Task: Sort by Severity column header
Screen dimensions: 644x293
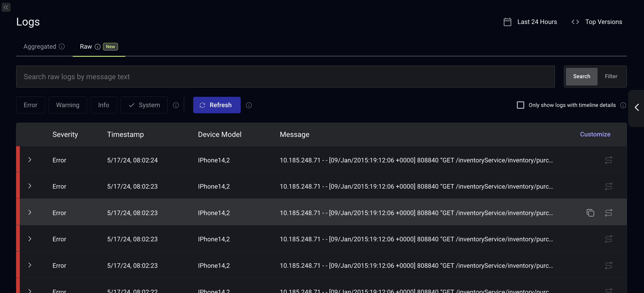Action: 65,135
